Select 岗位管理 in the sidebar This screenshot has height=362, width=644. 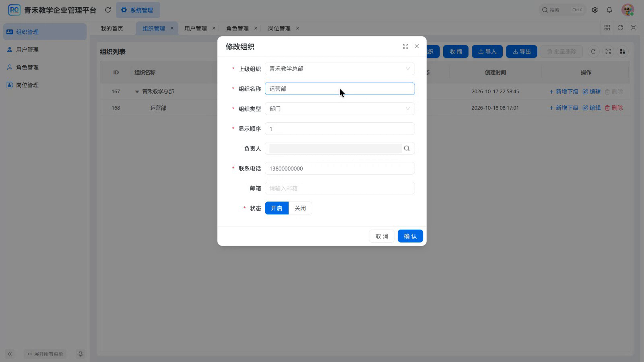(45, 85)
